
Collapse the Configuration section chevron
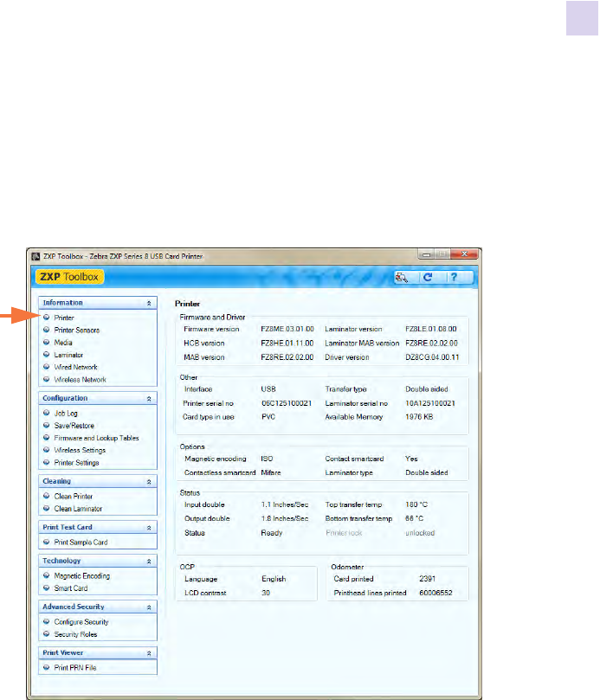tap(149, 399)
